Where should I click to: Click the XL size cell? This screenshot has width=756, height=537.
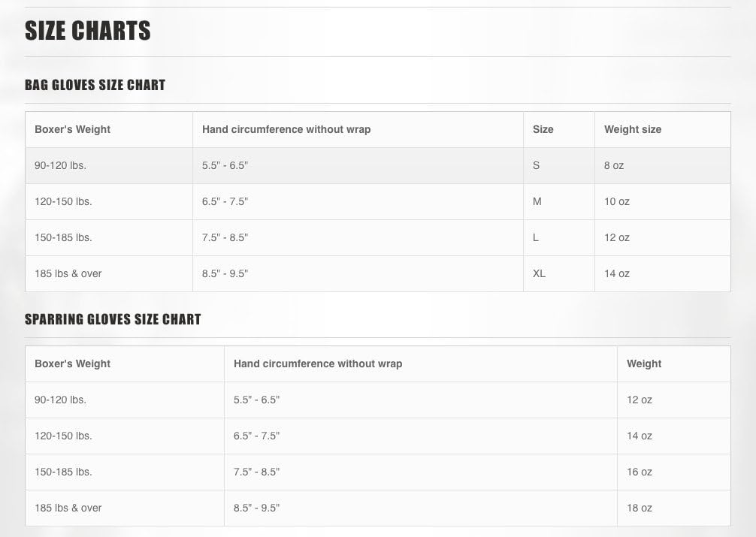tap(539, 273)
